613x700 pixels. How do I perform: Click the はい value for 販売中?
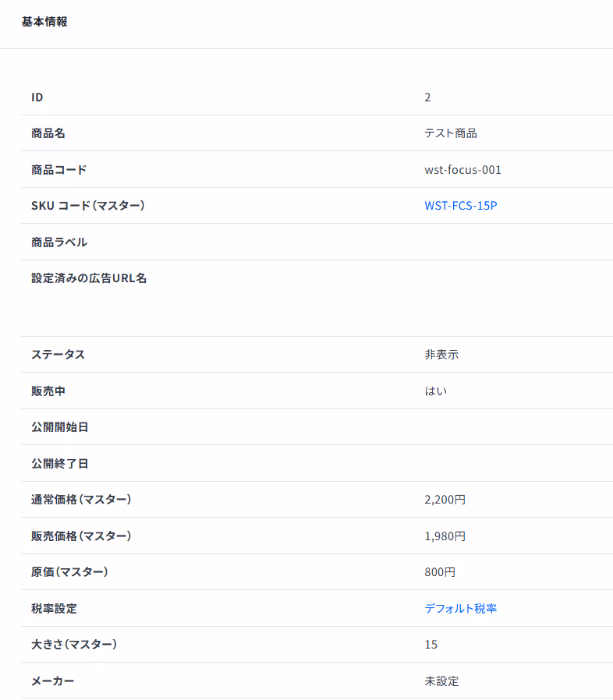click(x=436, y=391)
